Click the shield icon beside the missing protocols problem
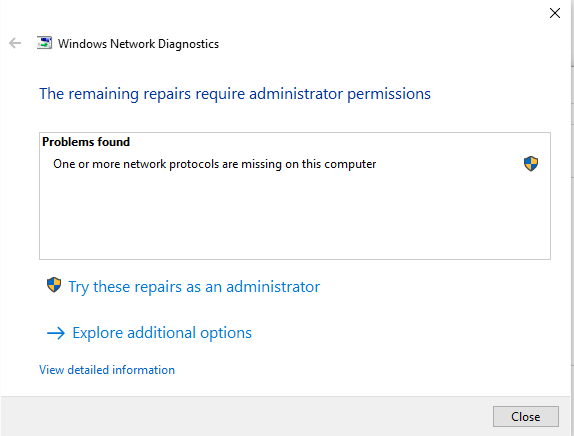The image size is (574, 436). [531, 164]
